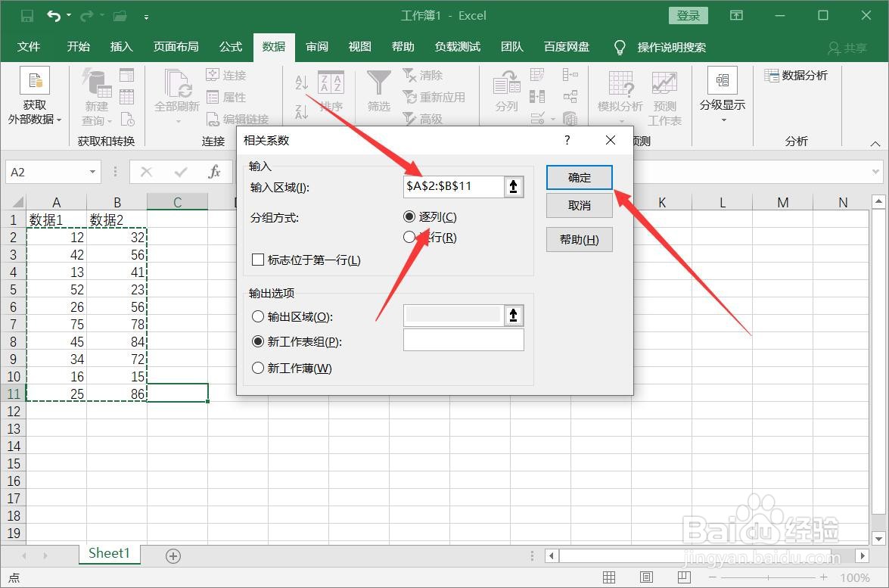The image size is (889, 588).
Task: Open the 文件 menu tab
Action: click(x=28, y=46)
